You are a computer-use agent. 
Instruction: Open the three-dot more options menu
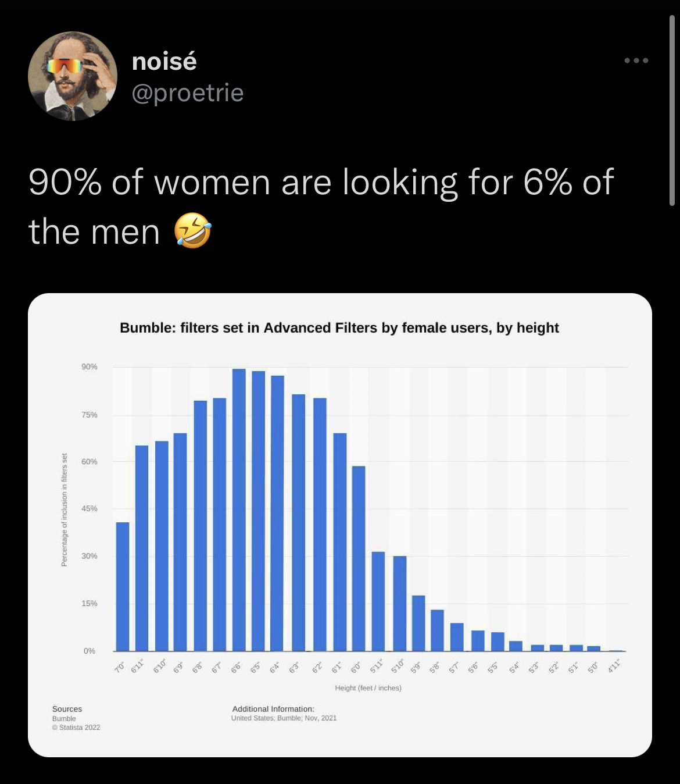click(x=636, y=60)
